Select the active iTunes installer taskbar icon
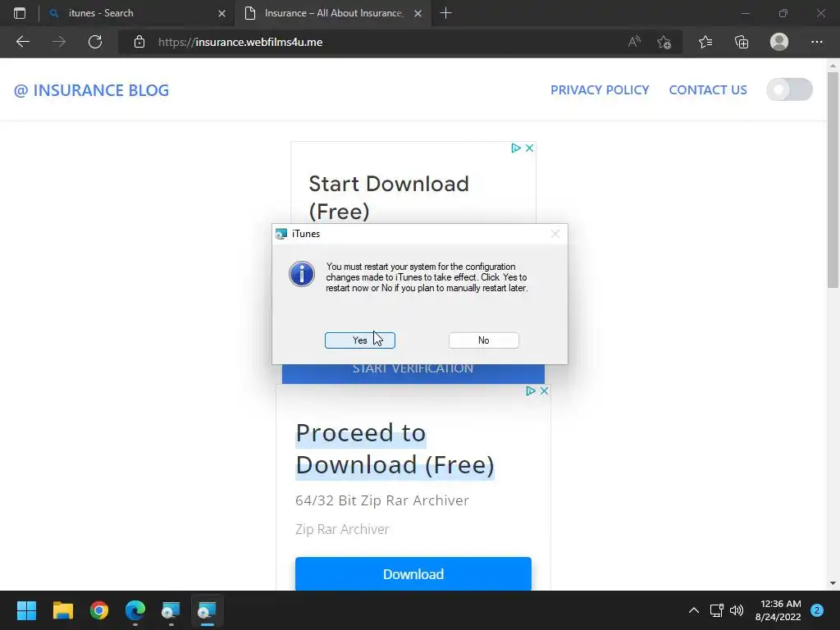 (x=207, y=610)
